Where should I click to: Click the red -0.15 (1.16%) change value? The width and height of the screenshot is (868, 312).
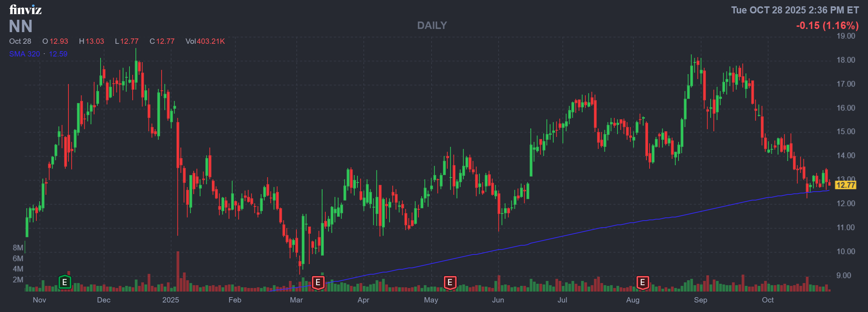(827, 25)
